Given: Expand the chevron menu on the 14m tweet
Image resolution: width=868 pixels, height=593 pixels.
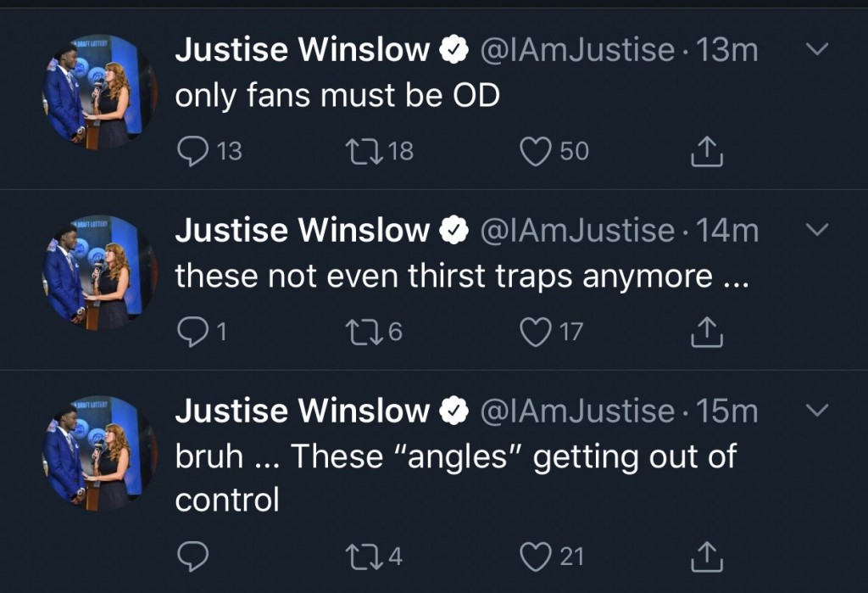Looking at the screenshot, I should pyautogui.click(x=815, y=230).
